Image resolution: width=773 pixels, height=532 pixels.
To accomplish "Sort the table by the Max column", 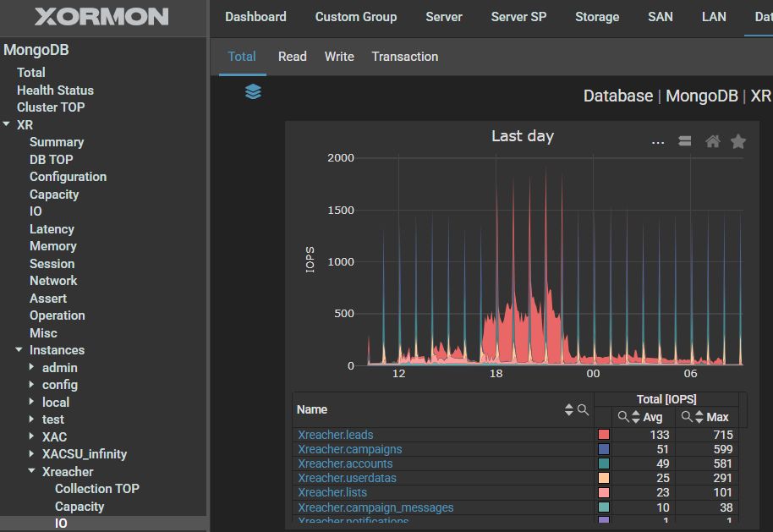I will click(x=699, y=417).
